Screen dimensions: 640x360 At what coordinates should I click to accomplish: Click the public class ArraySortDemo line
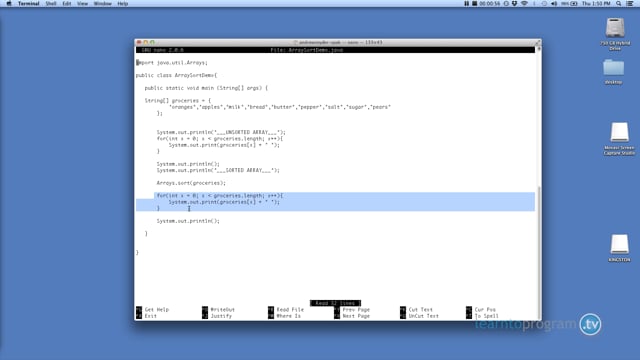click(176, 75)
